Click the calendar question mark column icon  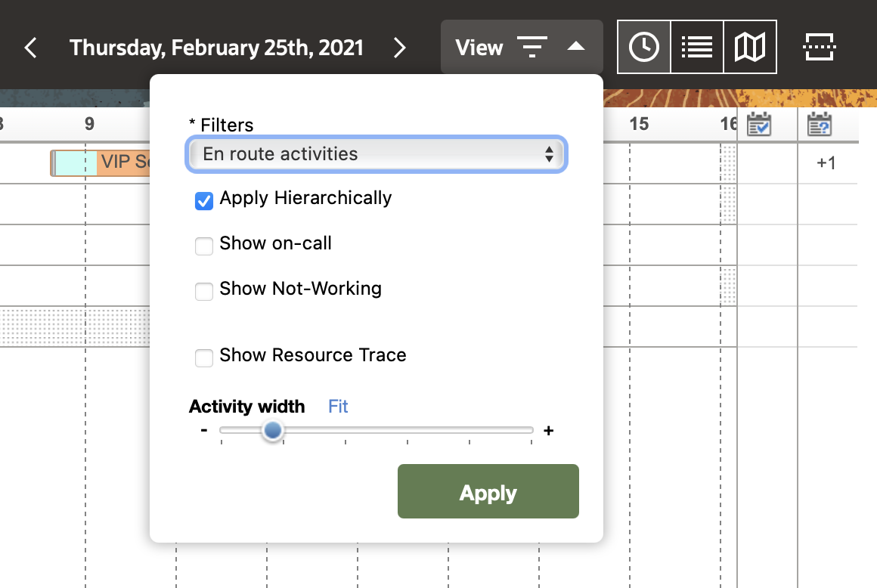tap(820, 124)
